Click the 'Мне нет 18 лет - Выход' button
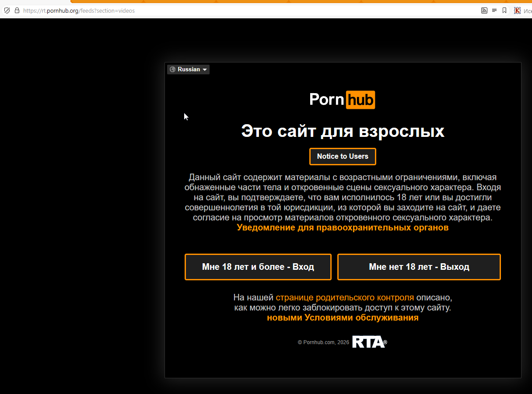Viewport: 532px width, 394px height. click(x=419, y=267)
